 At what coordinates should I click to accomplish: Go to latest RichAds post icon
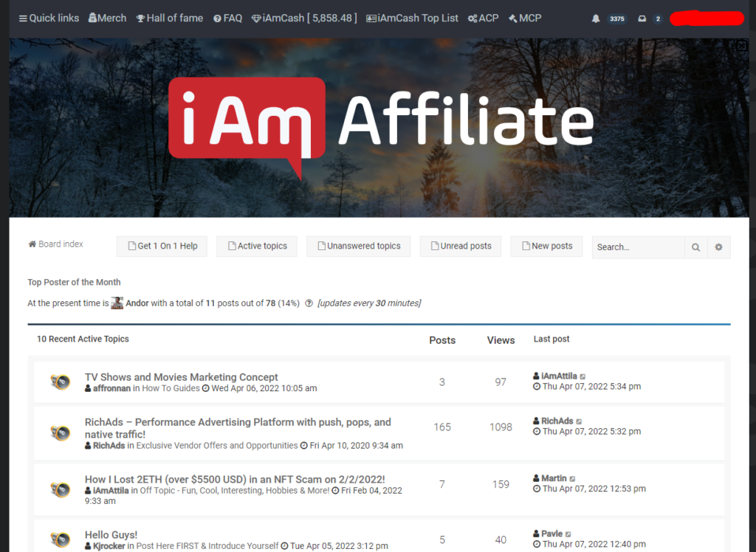pyautogui.click(x=579, y=421)
